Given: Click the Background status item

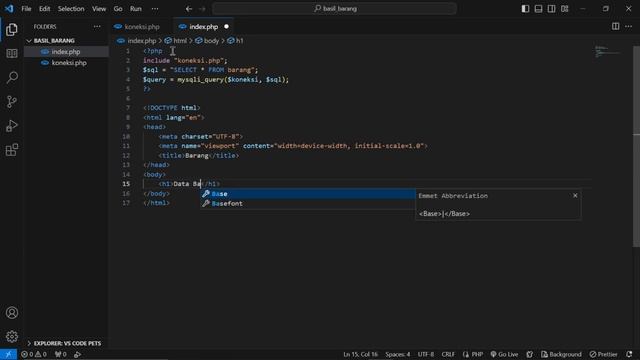Looking at the screenshot, I should click(561, 354).
